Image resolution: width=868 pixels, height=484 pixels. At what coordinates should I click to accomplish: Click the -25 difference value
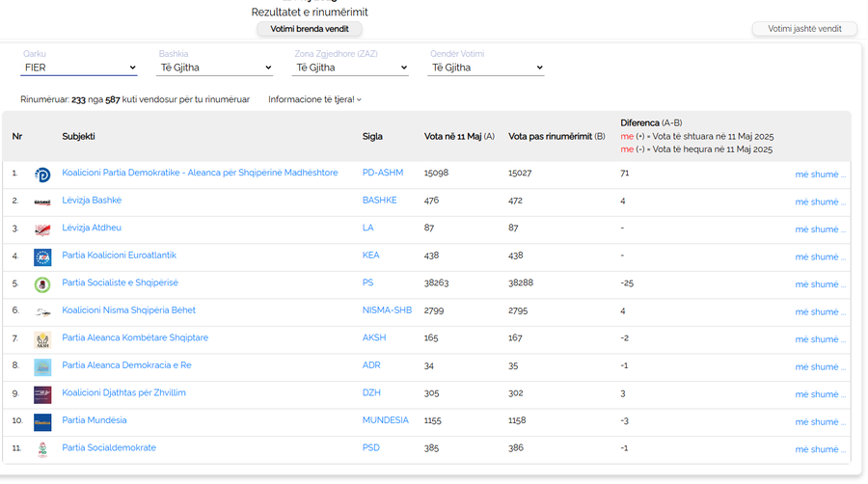[x=627, y=282]
